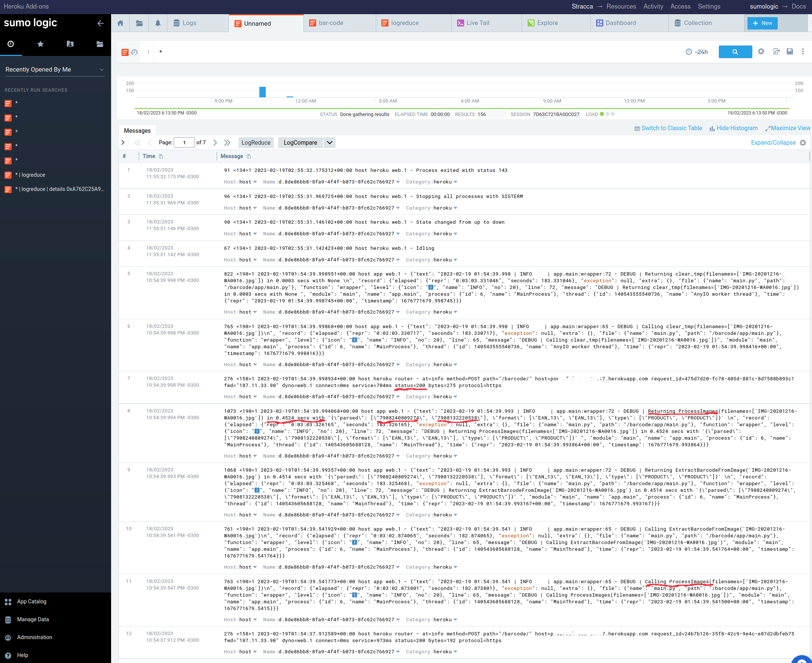Switch to Classic Table view

[668, 128]
